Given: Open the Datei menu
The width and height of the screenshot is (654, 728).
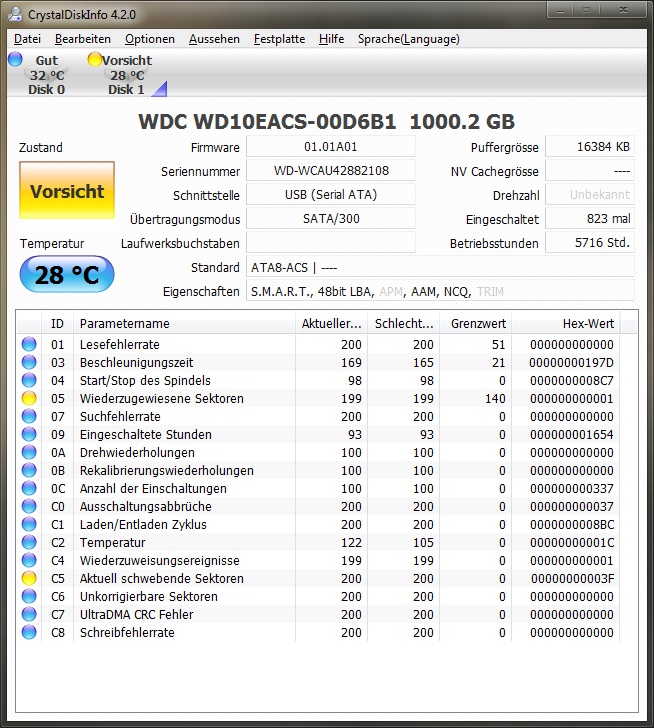Looking at the screenshot, I should [27, 39].
